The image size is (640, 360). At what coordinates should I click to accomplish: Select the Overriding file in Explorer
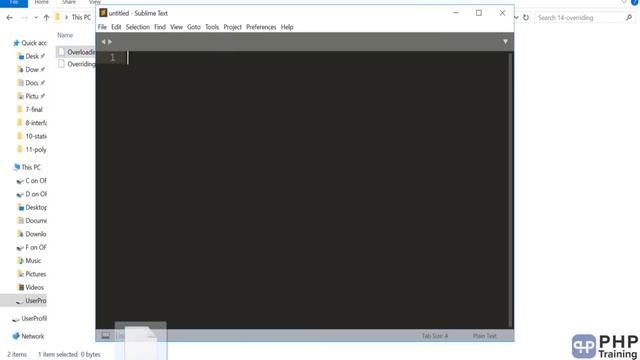pos(77,64)
